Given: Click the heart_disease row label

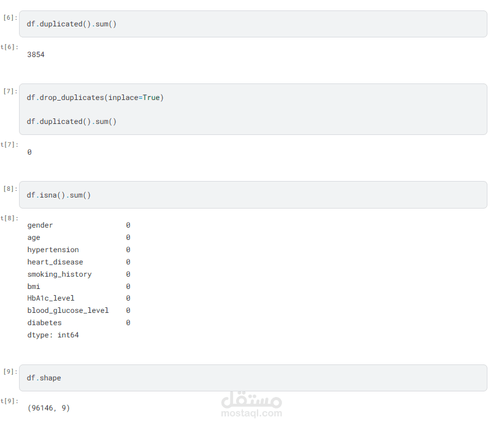Looking at the screenshot, I should (x=55, y=262).
